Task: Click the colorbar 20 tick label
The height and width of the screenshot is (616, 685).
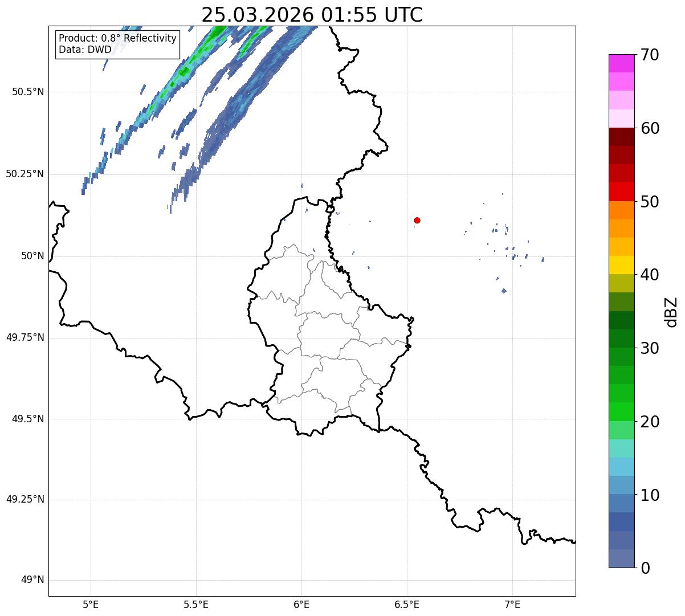Action: tap(650, 422)
